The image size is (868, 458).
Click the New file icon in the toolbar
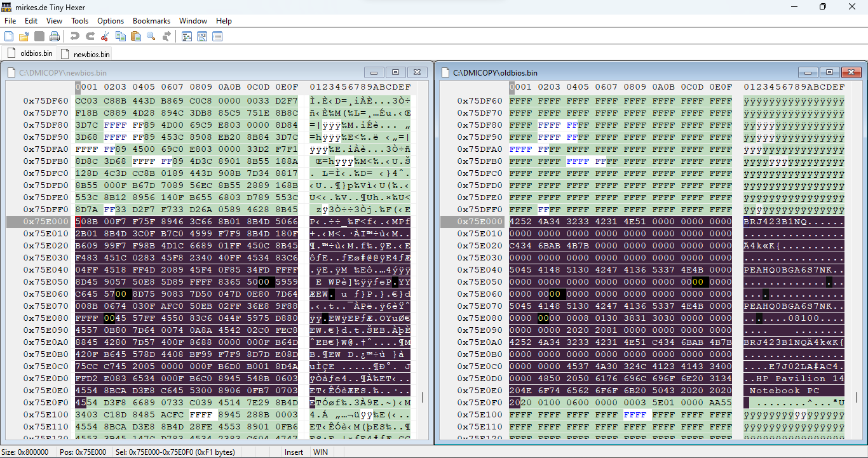click(x=9, y=36)
